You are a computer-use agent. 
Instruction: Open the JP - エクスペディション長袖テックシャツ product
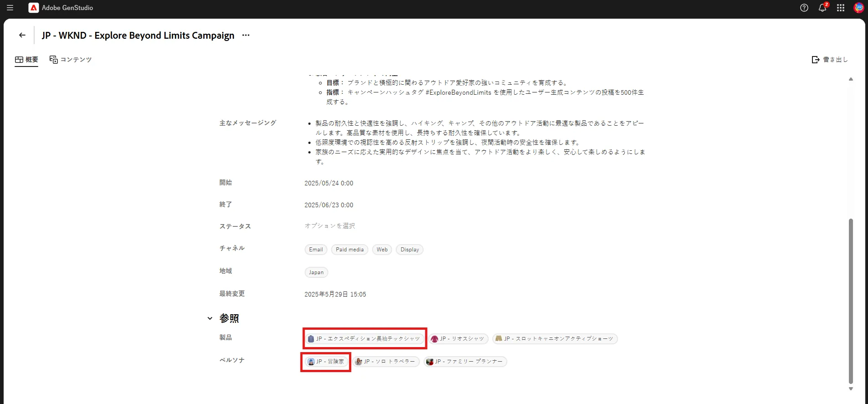364,339
